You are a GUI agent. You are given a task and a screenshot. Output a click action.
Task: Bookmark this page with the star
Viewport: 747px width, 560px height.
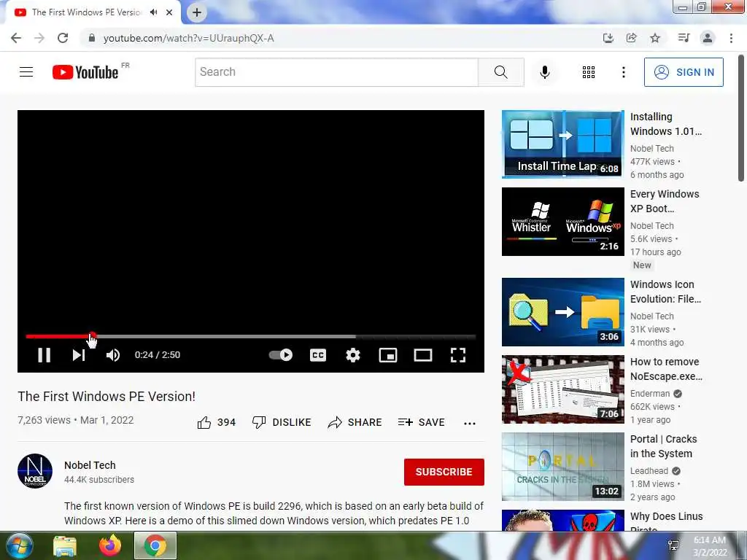click(655, 38)
